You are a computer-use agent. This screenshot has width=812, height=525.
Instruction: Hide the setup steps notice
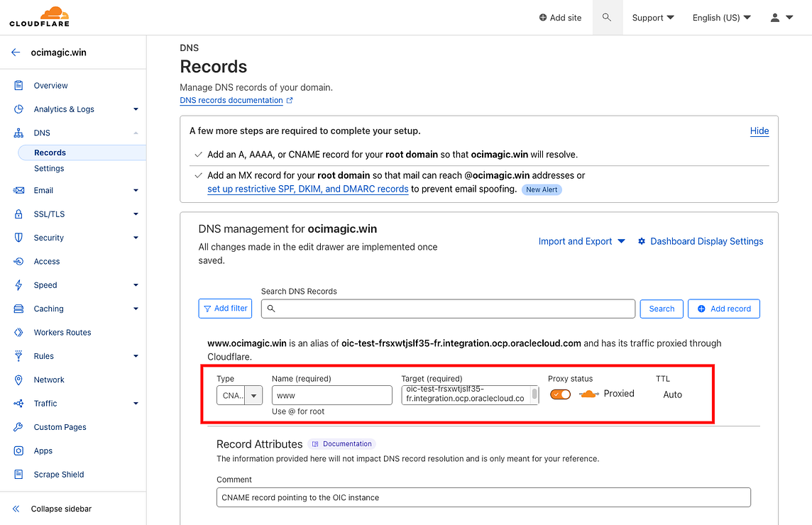pos(759,131)
